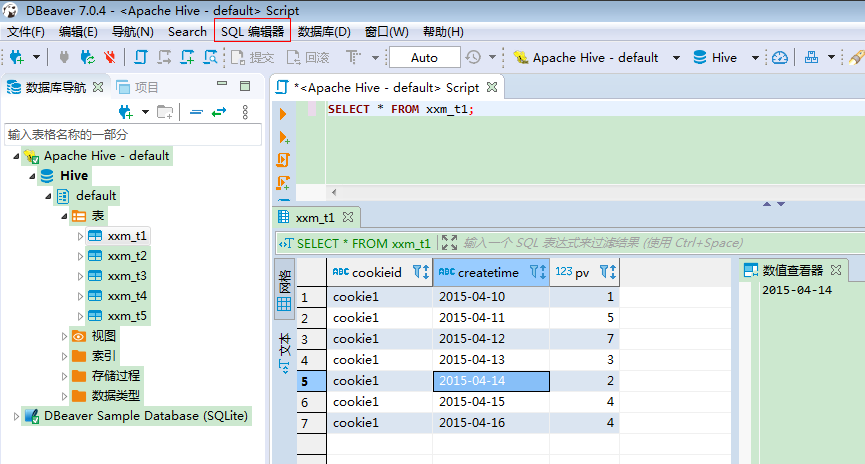The image size is (865, 464).
Task: Select the xxm_t3 table in tree
Action: click(127, 276)
